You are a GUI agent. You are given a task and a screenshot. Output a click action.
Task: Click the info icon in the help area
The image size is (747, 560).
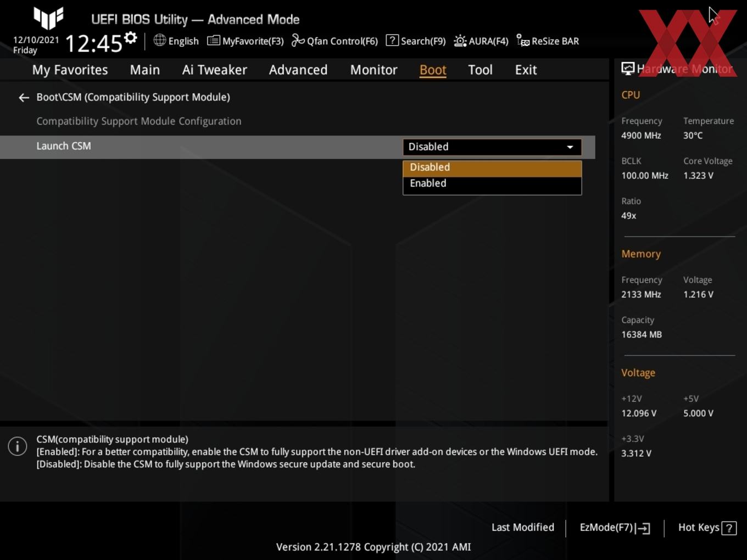coord(18,446)
